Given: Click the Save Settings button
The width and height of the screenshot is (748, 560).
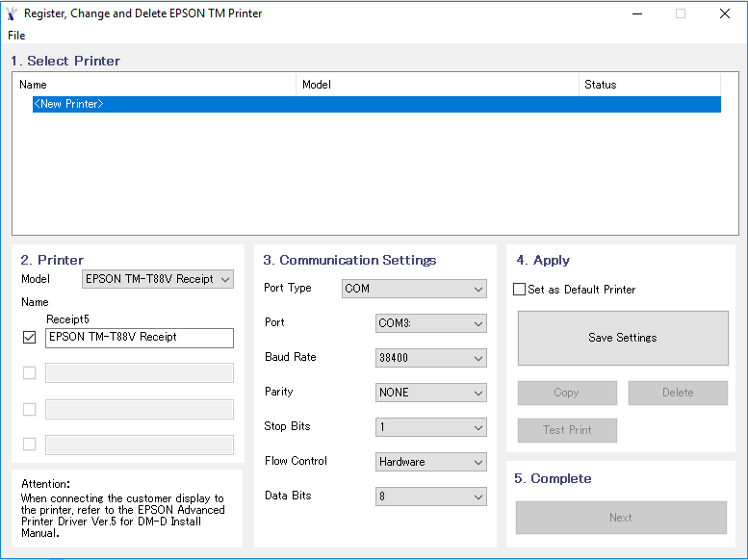Looking at the screenshot, I should coord(623,338).
